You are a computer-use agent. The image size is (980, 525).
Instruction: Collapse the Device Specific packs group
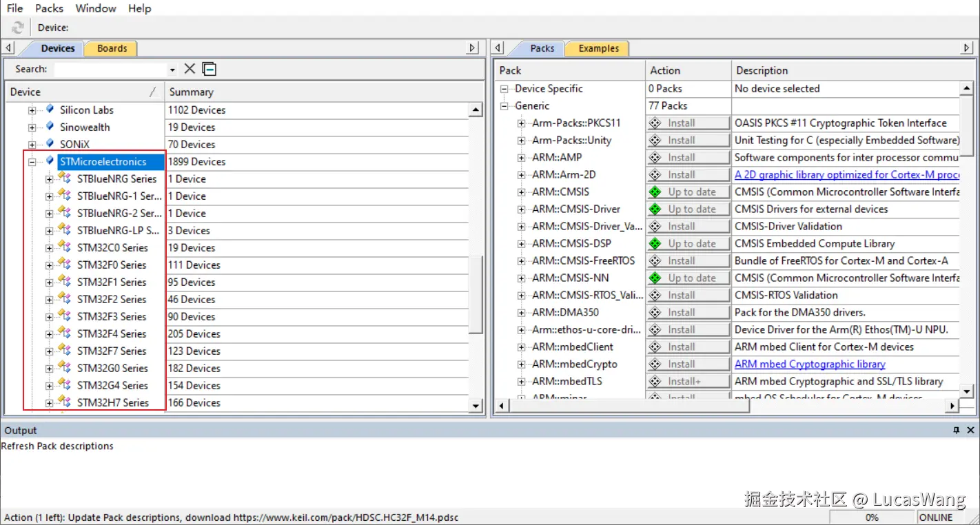(504, 89)
